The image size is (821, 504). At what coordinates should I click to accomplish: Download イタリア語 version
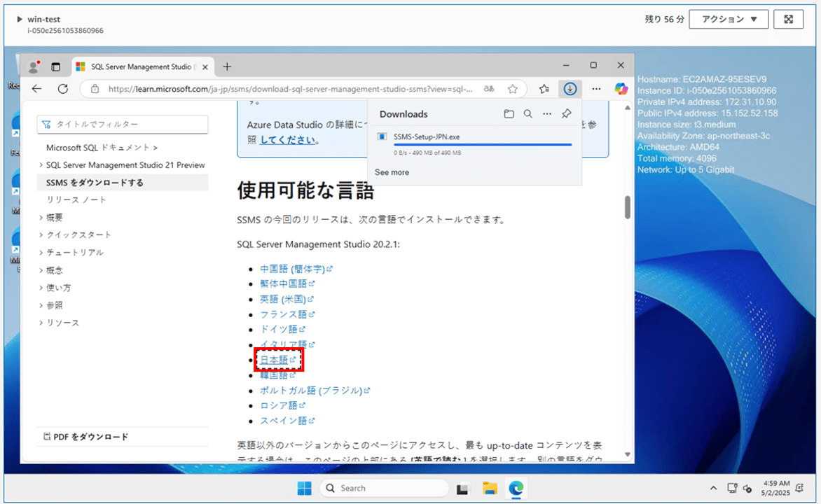[x=287, y=344]
